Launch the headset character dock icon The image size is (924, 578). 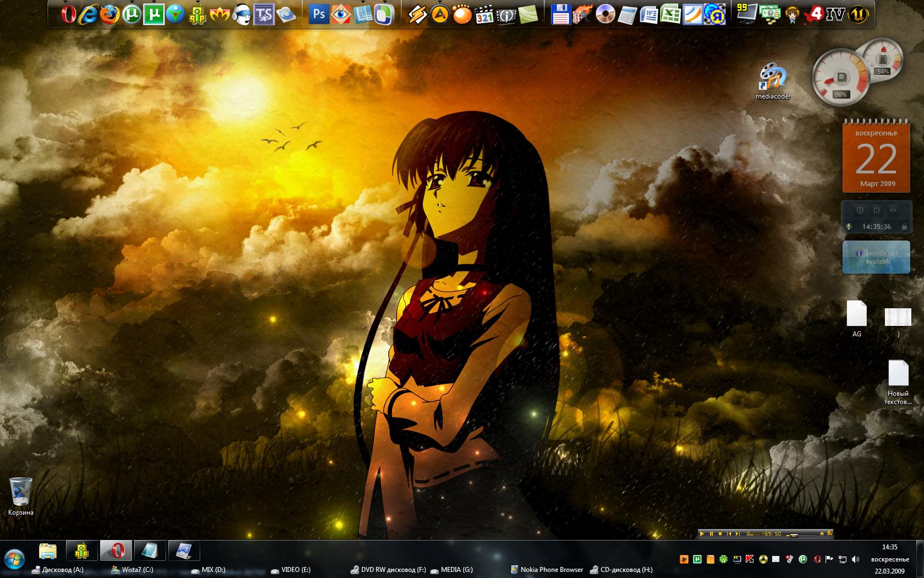coord(241,14)
